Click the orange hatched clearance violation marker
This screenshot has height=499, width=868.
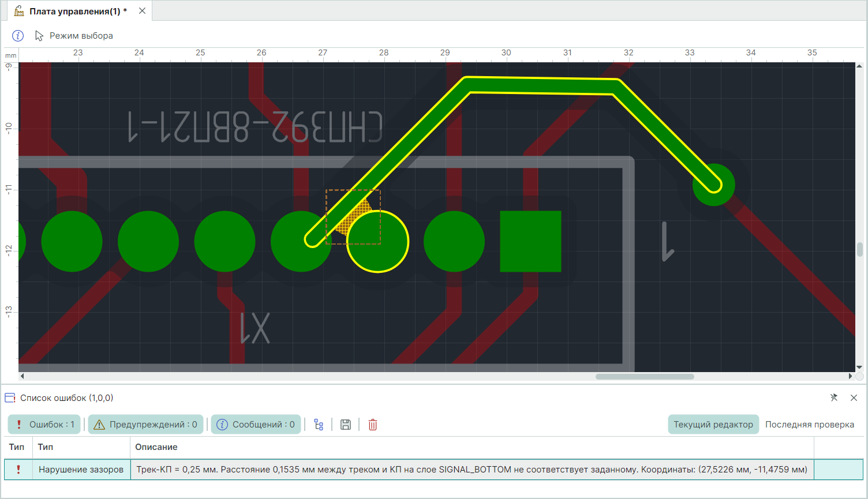[353, 217]
